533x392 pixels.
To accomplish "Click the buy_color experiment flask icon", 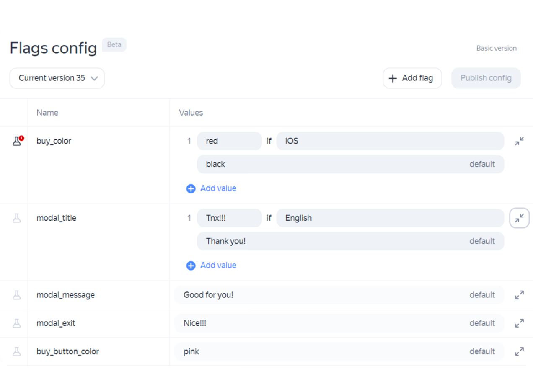I will pos(17,141).
